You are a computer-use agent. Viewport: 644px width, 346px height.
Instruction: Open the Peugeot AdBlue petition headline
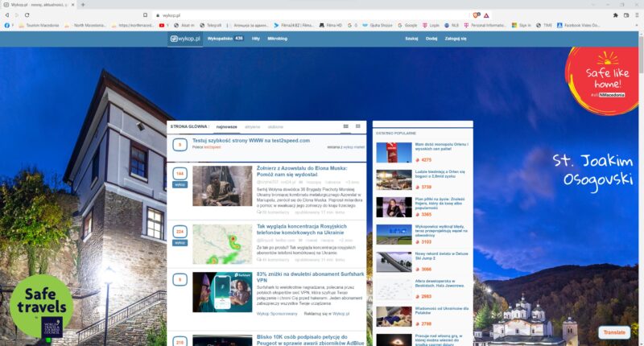tap(310, 340)
